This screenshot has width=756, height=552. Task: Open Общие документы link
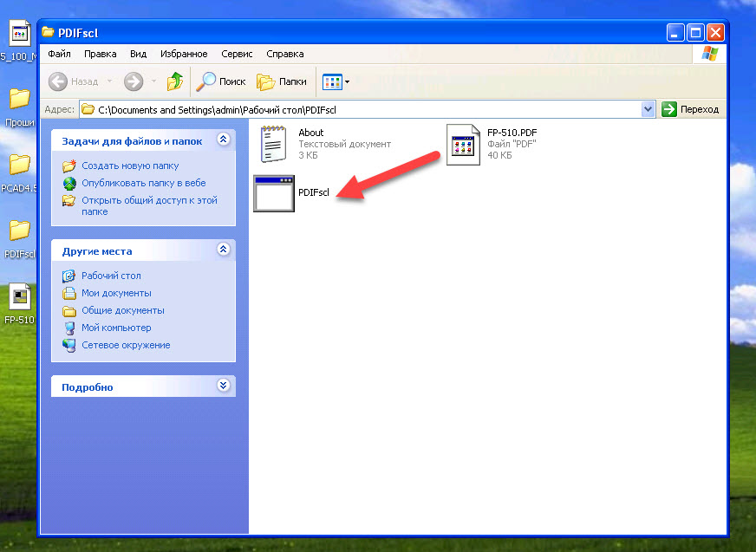point(123,310)
